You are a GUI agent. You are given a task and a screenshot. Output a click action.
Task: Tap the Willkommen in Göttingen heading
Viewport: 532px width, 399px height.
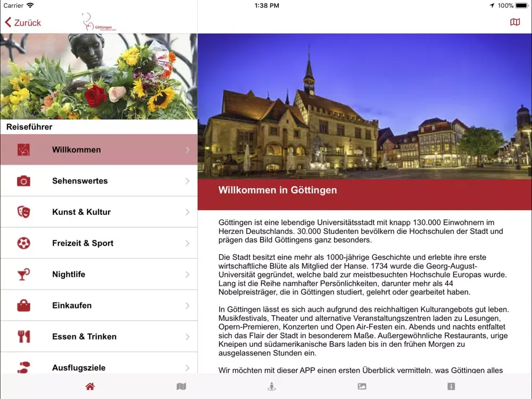pyautogui.click(x=278, y=190)
